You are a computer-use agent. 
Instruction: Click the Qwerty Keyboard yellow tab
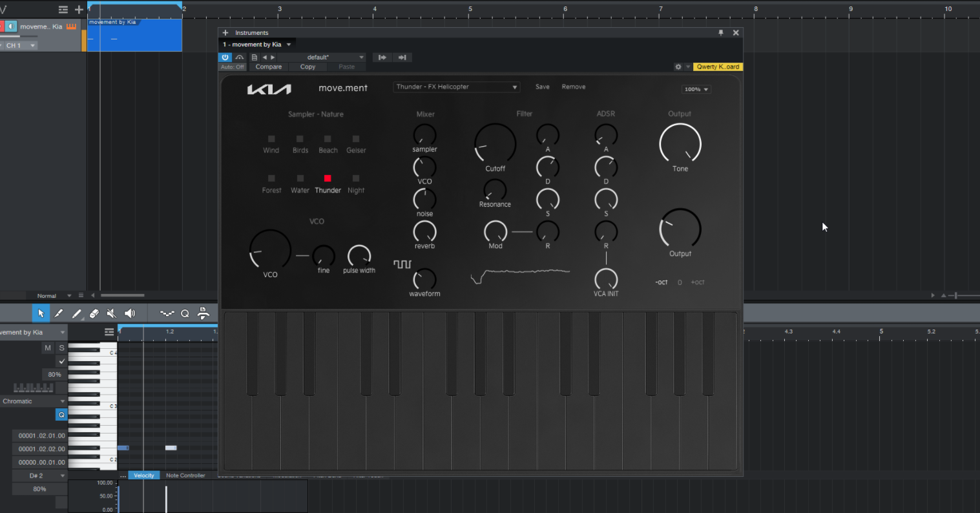pos(718,67)
